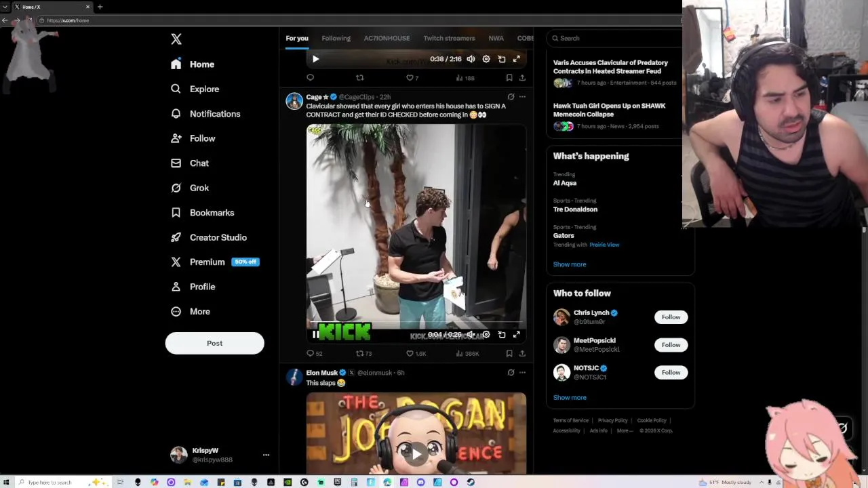868x488 pixels.
Task: Open Cage video settings gear
Action: pos(486,334)
